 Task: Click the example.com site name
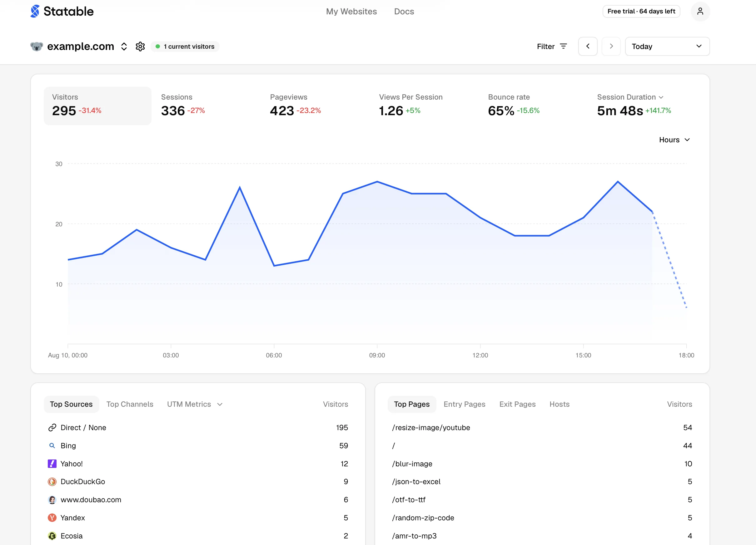pyautogui.click(x=81, y=46)
